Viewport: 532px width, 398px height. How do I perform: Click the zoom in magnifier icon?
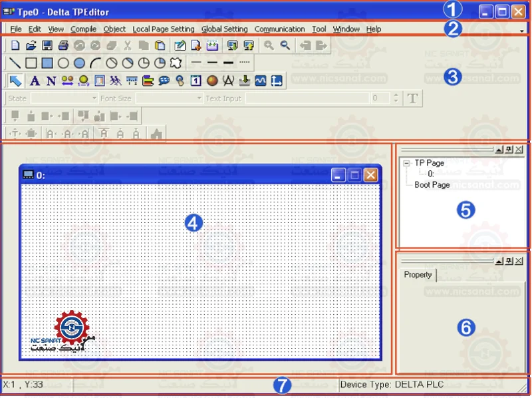point(269,46)
